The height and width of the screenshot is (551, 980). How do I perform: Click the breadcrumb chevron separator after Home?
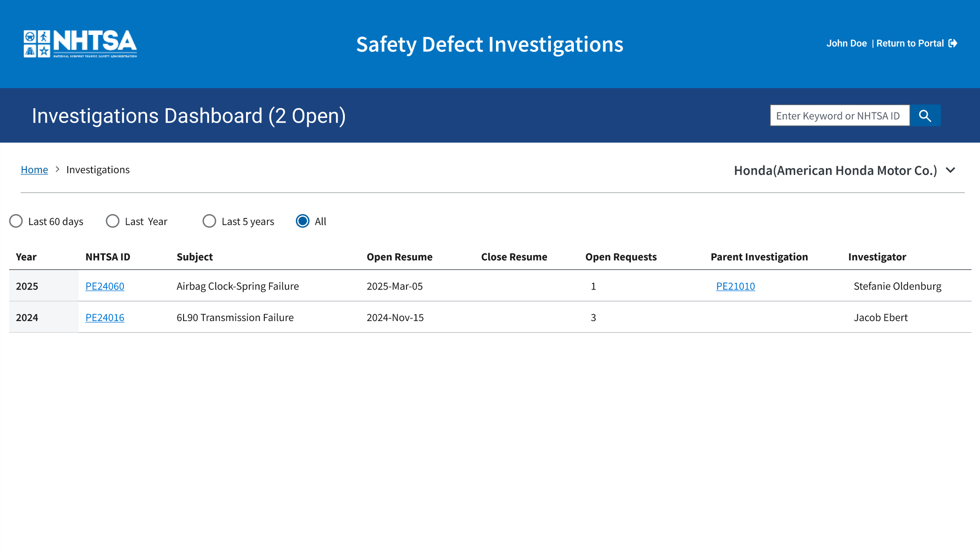point(57,169)
